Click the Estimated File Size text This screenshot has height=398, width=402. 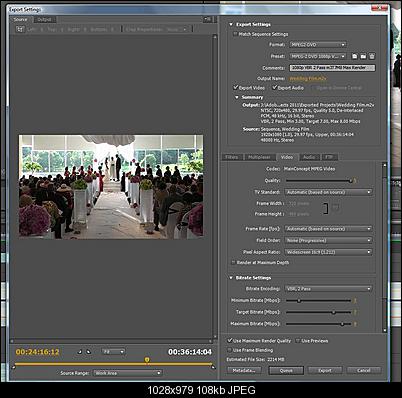(256, 360)
